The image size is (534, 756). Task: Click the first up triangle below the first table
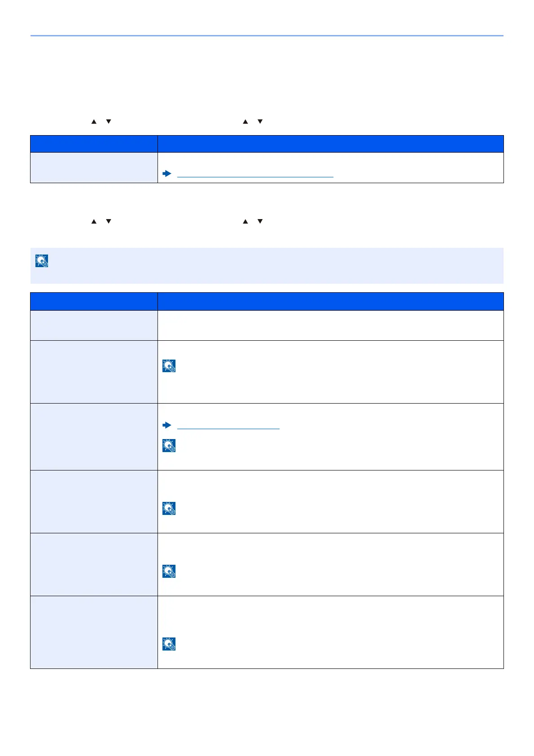pyautogui.click(x=94, y=221)
